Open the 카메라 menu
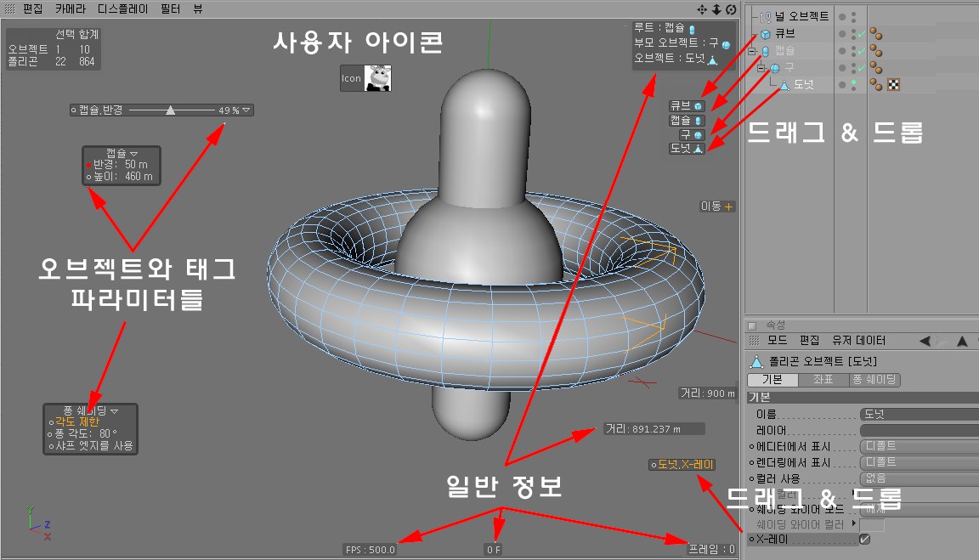979x560 pixels. (x=70, y=8)
